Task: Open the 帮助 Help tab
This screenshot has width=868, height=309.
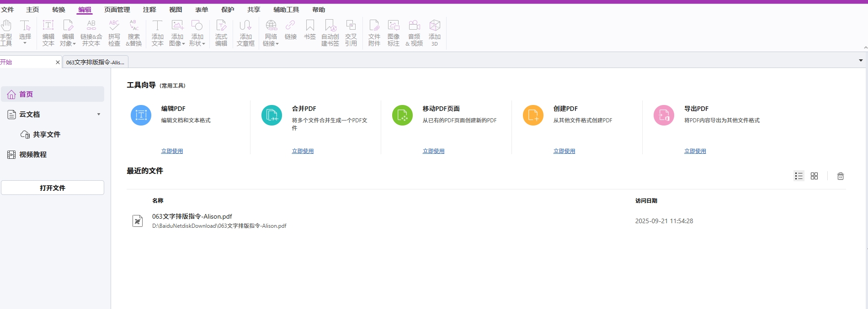Action: click(319, 10)
